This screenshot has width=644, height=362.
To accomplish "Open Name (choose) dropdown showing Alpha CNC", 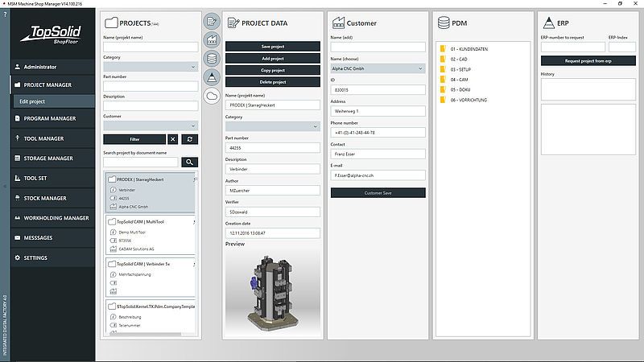I will coord(378,68).
